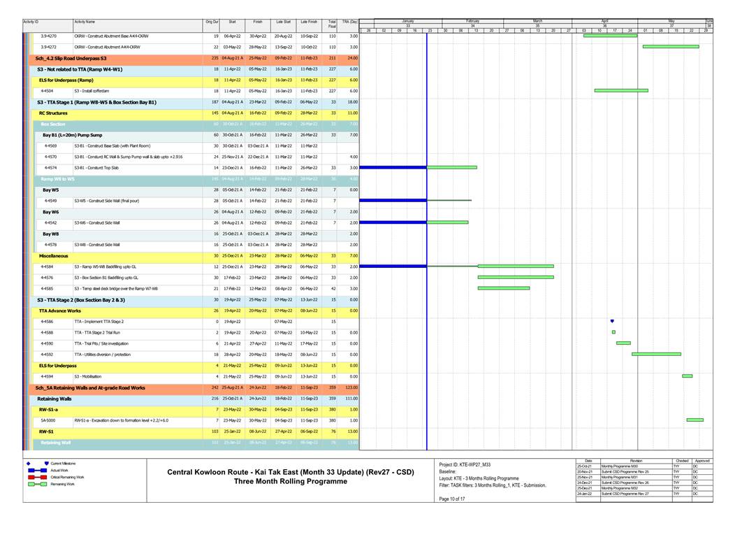The image size is (756, 535).
Task: Select the Late Finish column header
Action: point(308,22)
